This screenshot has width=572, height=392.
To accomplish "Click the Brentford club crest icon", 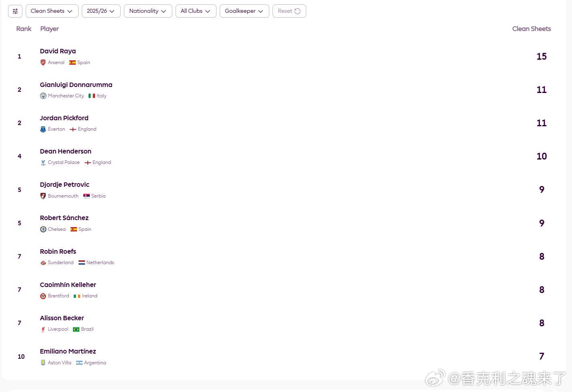I will 43,296.
